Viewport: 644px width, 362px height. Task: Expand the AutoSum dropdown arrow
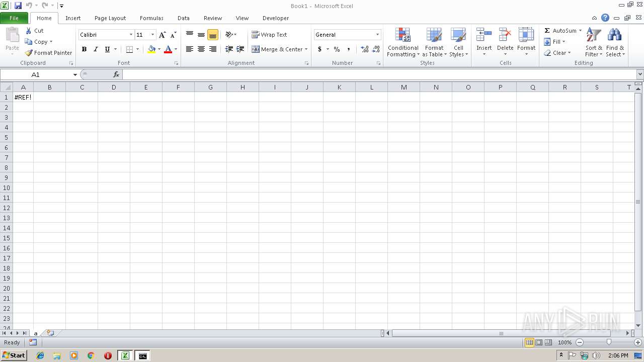pos(580,31)
